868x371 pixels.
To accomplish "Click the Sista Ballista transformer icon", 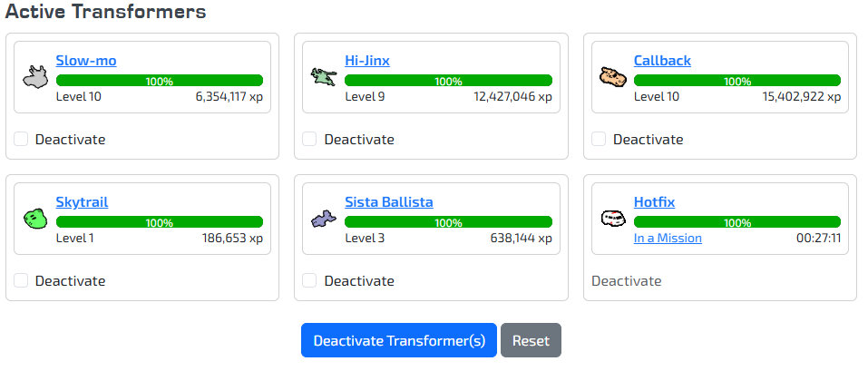I will (323, 219).
